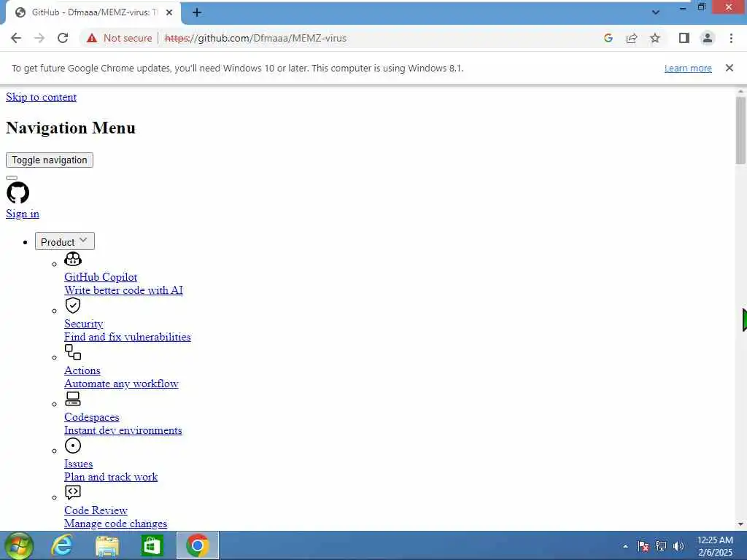The width and height of the screenshot is (747, 560).
Task: Open Chrome's three-dot menu
Action: (x=731, y=38)
